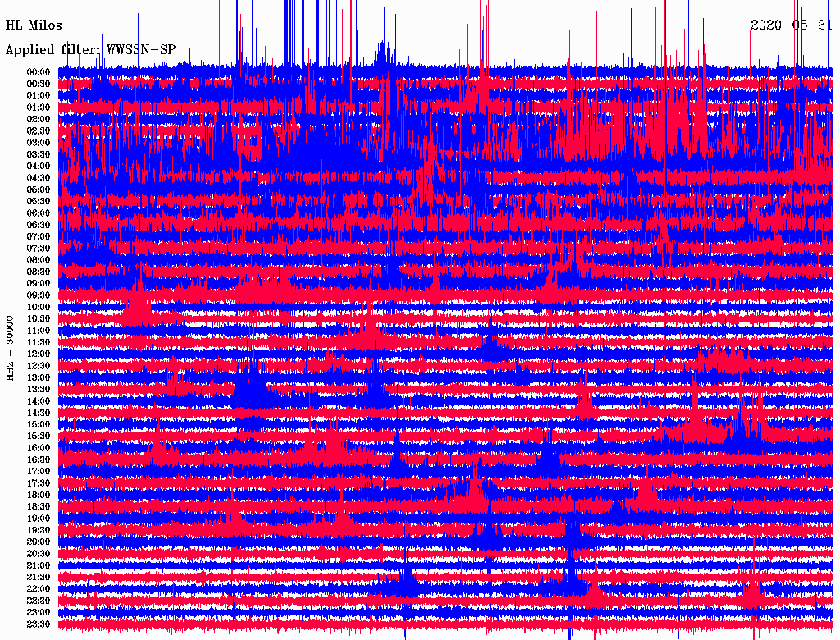Click the 23:00 time label
Image resolution: width=840 pixels, height=640 pixels.
pos(39,612)
